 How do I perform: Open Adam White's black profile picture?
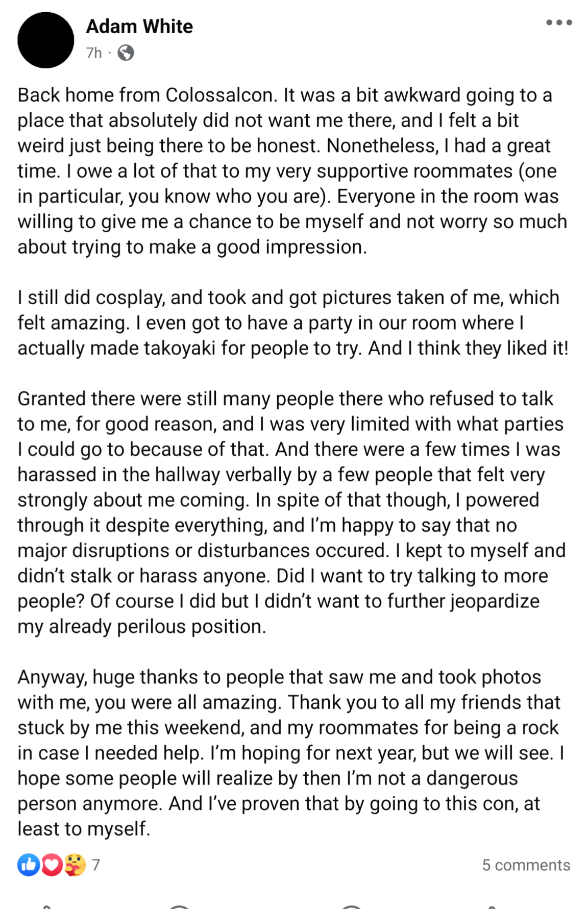tap(46, 40)
